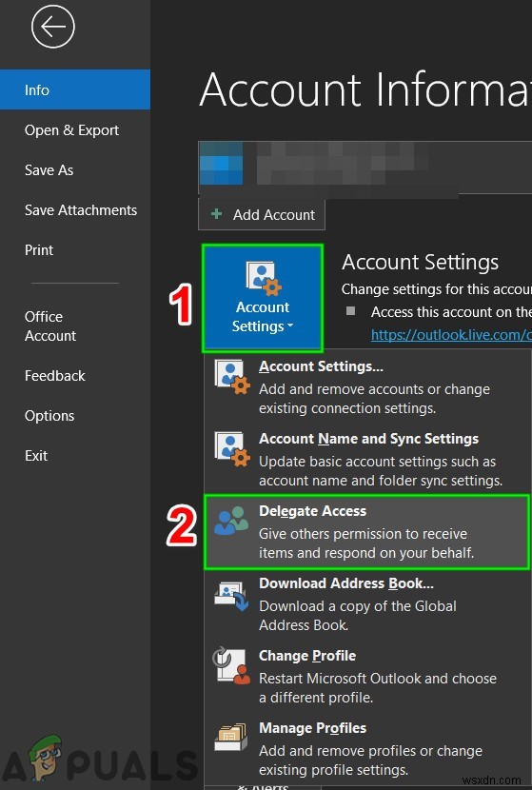Expand the Account Settings dropdown button
This screenshot has width=532, height=790.
(262, 298)
